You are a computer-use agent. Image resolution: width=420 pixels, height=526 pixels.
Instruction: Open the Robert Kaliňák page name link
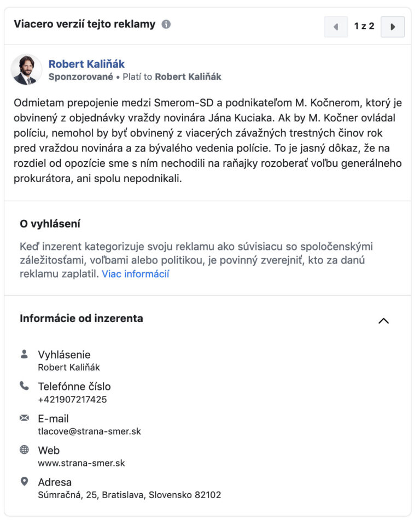(86, 64)
